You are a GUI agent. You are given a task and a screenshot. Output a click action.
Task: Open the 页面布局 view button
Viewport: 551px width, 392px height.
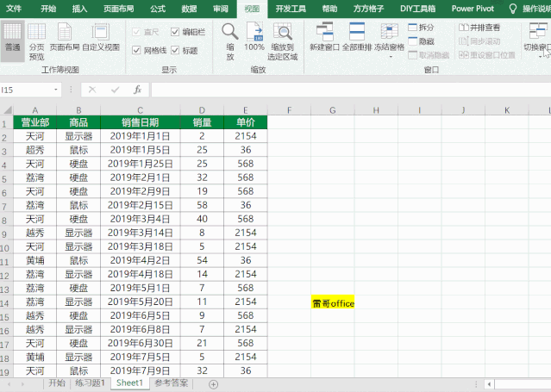(65, 37)
